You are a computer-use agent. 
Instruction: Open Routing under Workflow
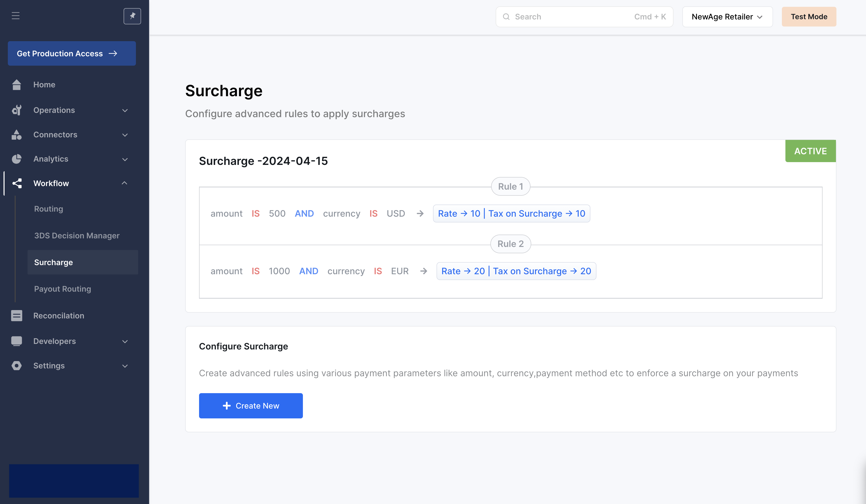[49, 209]
